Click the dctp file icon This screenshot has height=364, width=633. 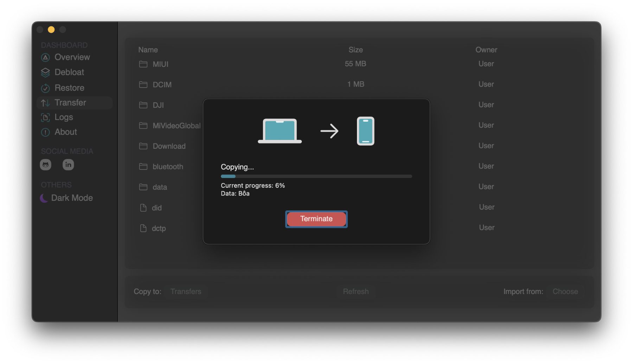pos(143,228)
